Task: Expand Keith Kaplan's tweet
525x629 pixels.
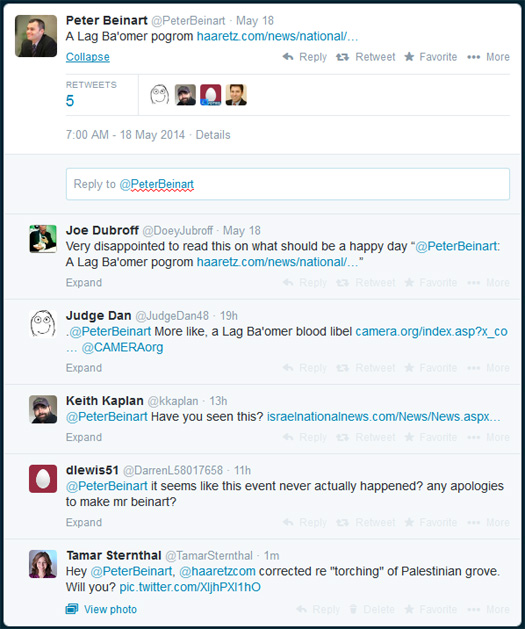Action: [84, 437]
